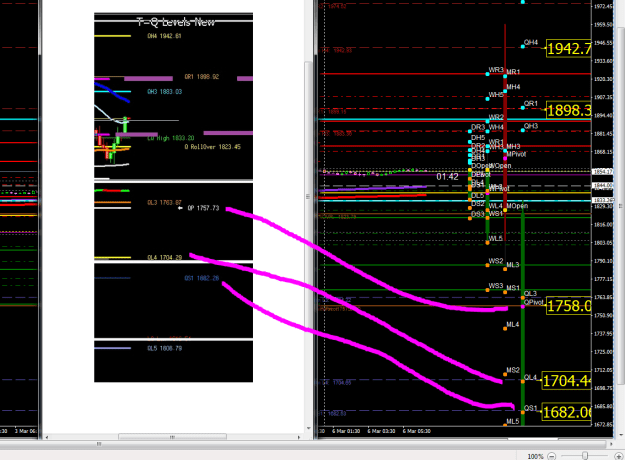Click the MS2 level label
Image resolution: width=625 pixels, height=460 pixels.
513,370
